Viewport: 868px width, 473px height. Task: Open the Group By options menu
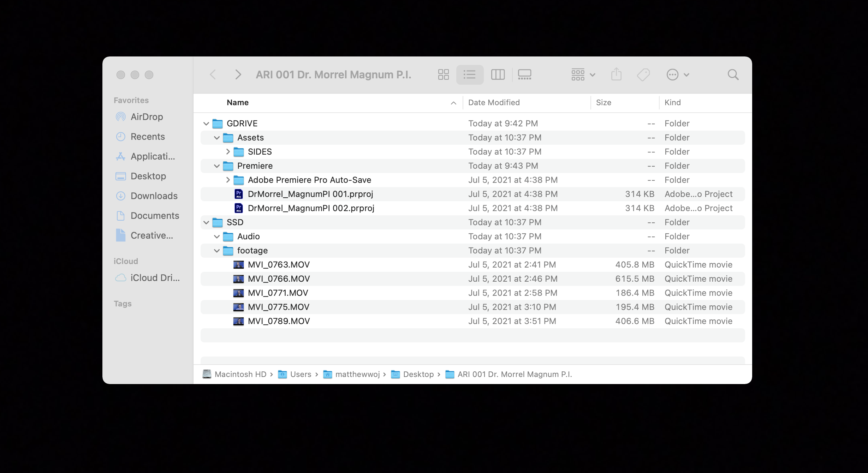coord(583,74)
